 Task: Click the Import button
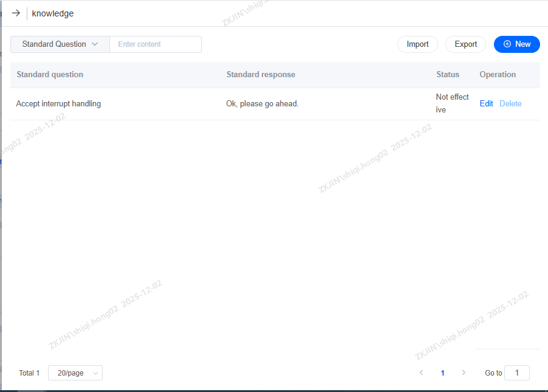click(417, 44)
